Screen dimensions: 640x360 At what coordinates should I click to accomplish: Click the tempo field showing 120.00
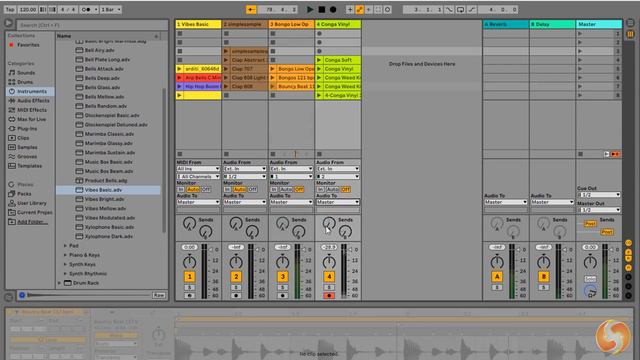coord(28,9)
